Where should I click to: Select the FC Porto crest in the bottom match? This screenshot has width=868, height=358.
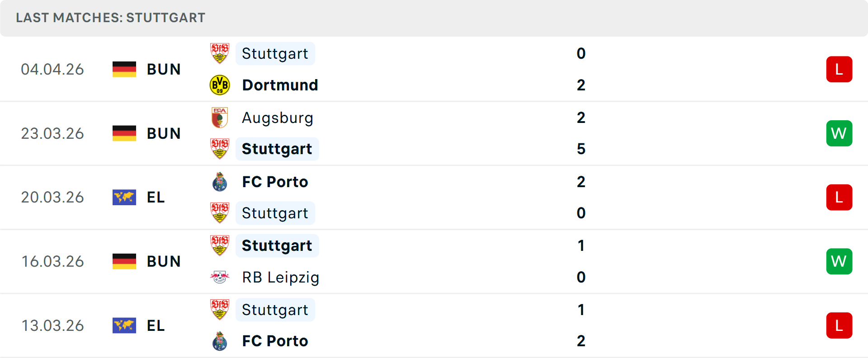coord(220,341)
